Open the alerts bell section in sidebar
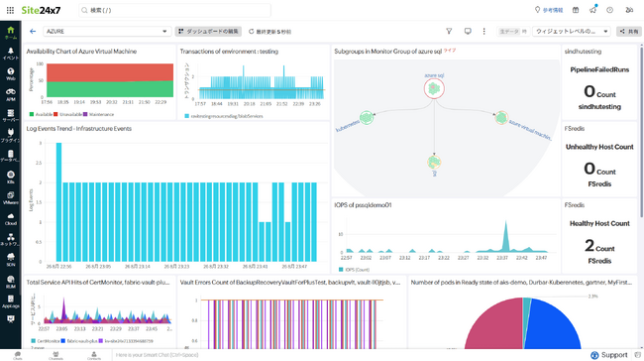 coord(11,53)
